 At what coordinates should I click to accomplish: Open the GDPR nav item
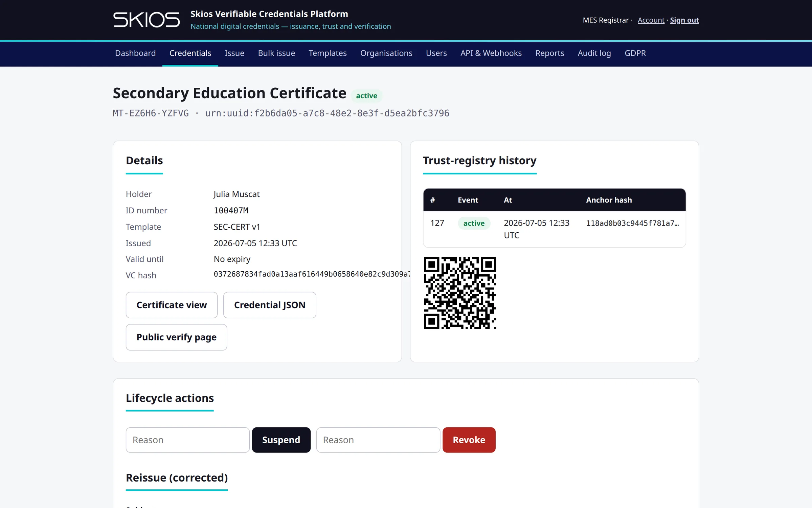click(x=635, y=53)
